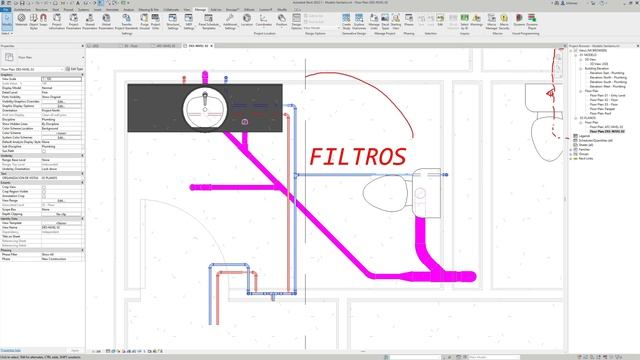Click the Properties help link
This screenshot has width=640, height=360.
point(11,351)
